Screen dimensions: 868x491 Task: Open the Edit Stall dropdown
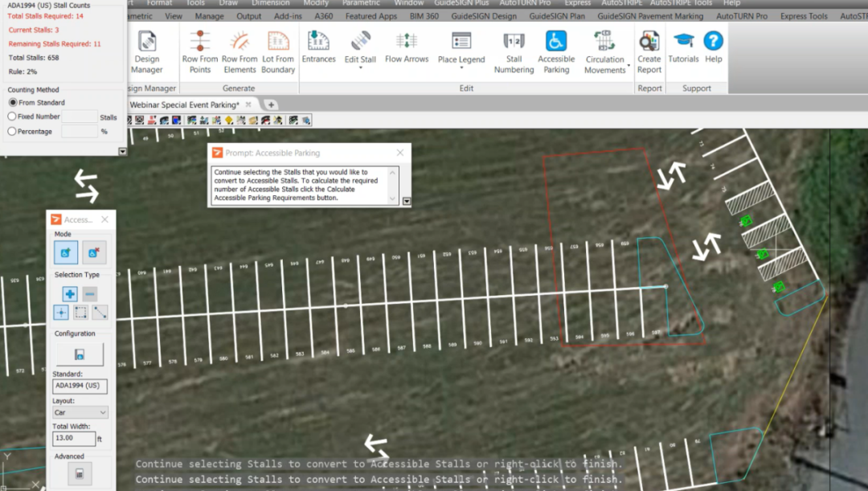click(360, 68)
